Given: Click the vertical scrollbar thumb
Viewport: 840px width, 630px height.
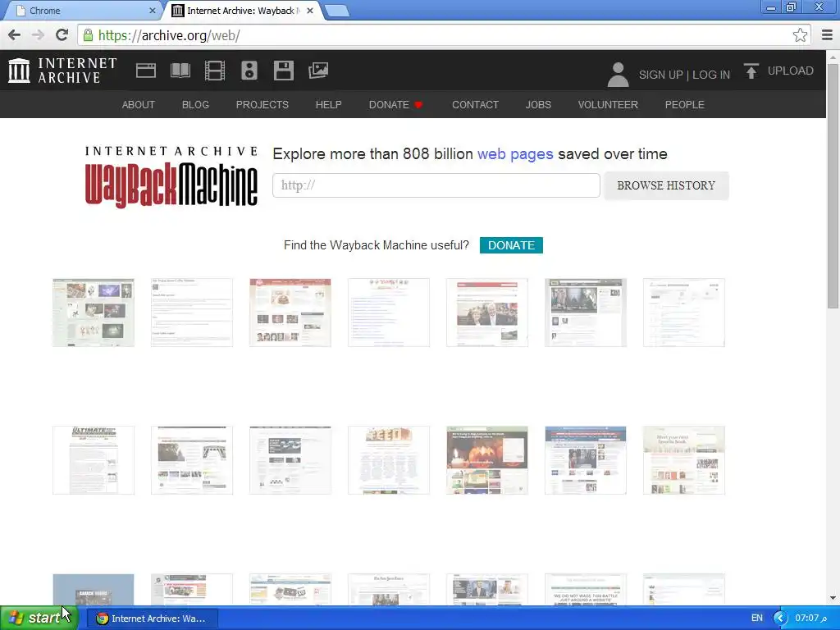Looking at the screenshot, I should click(x=833, y=185).
